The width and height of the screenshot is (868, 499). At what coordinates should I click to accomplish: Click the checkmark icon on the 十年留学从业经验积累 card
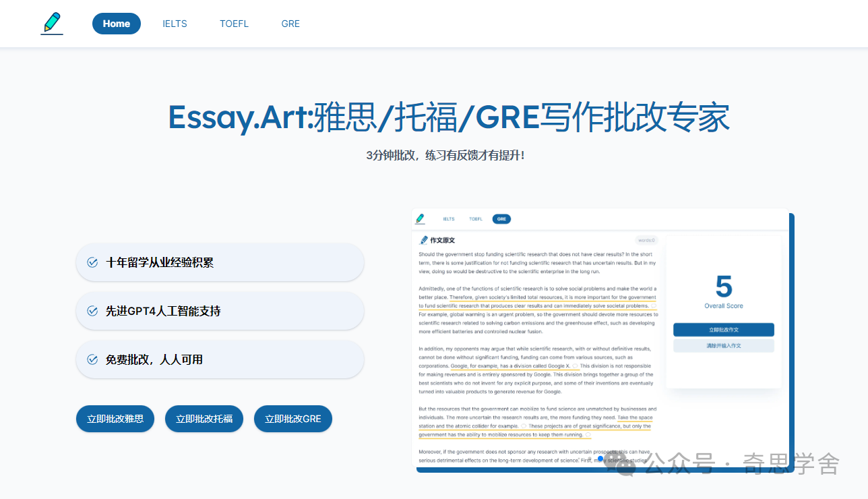tap(92, 262)
